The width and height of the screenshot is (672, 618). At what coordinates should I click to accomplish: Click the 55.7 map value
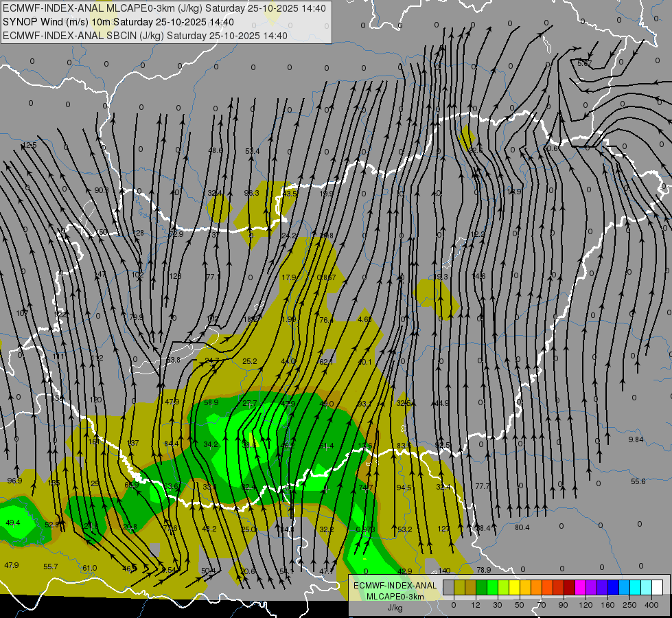[x=51, y=566]
